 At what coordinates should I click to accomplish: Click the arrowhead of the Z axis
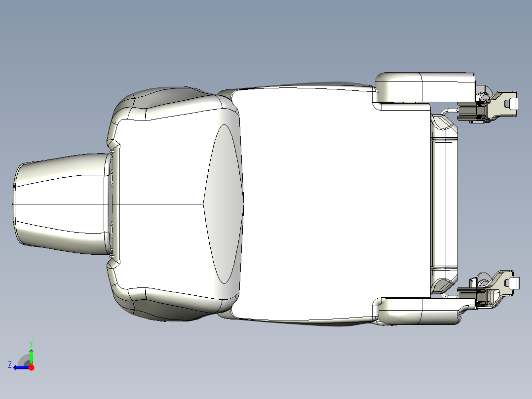click(x=15, y=367)
